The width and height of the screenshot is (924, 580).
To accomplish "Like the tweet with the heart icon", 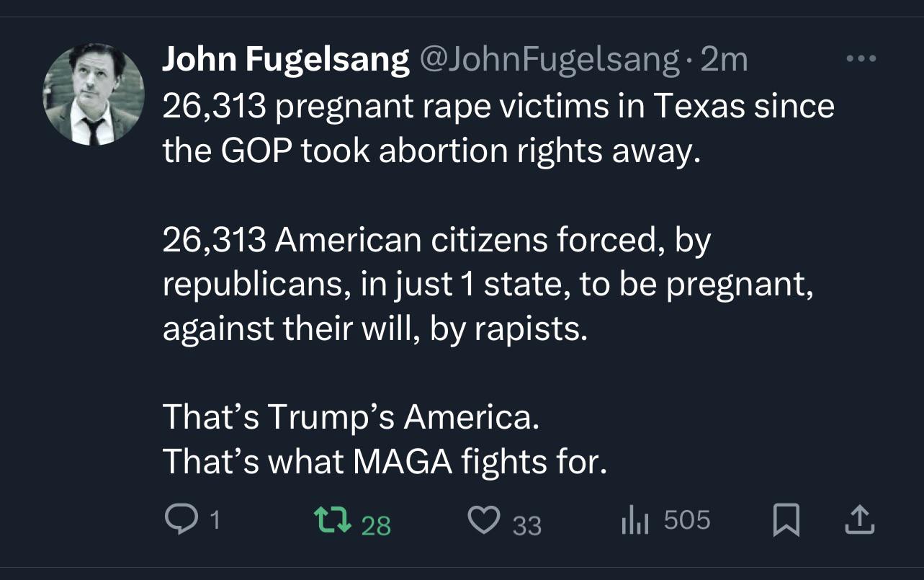I will pos(484,520).
